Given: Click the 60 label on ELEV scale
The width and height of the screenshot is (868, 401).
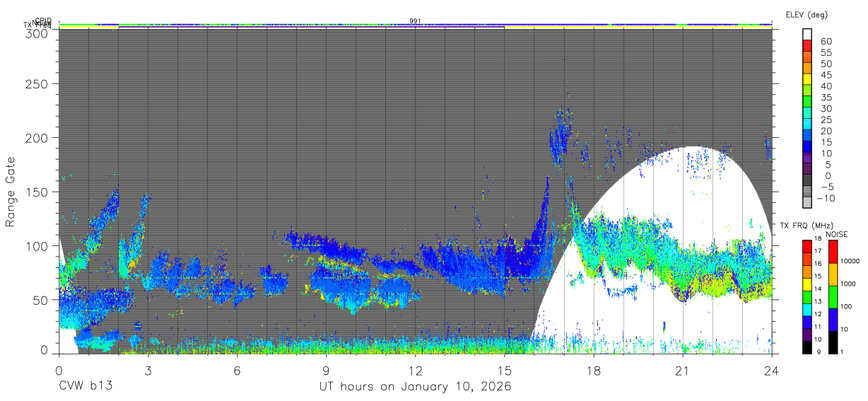Looking at the screenshot, I should coord(825,41).
